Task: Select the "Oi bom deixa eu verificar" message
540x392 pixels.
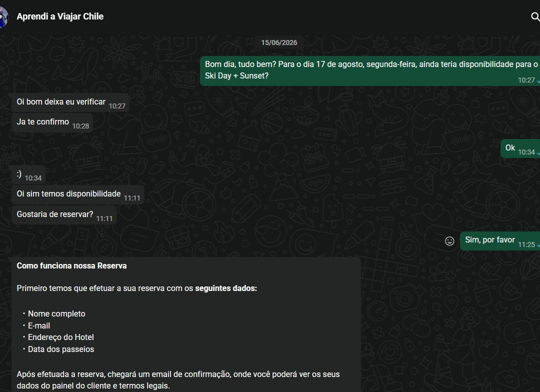Action: [x=70, y=102]
